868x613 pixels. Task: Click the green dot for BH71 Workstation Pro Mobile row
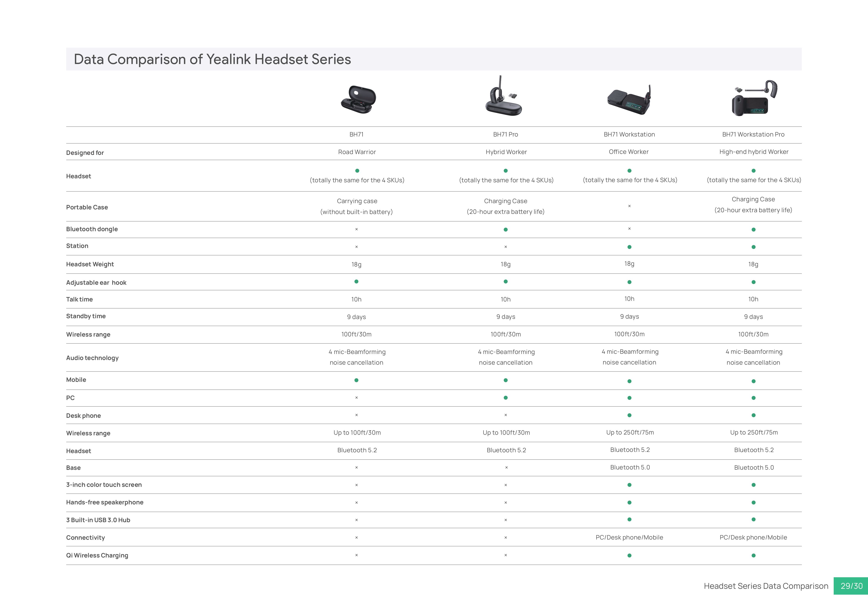coord(754,381)
